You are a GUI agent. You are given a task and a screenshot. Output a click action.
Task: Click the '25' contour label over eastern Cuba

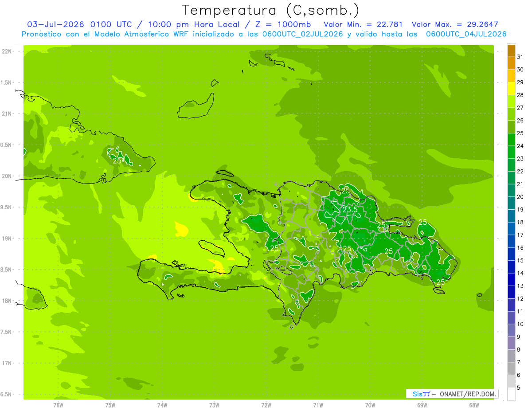point(117,160)
